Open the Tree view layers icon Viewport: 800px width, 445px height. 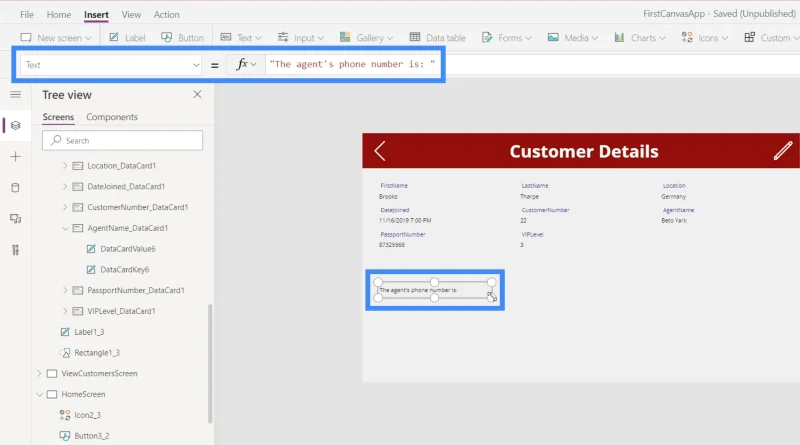click(x=16, y=126)
